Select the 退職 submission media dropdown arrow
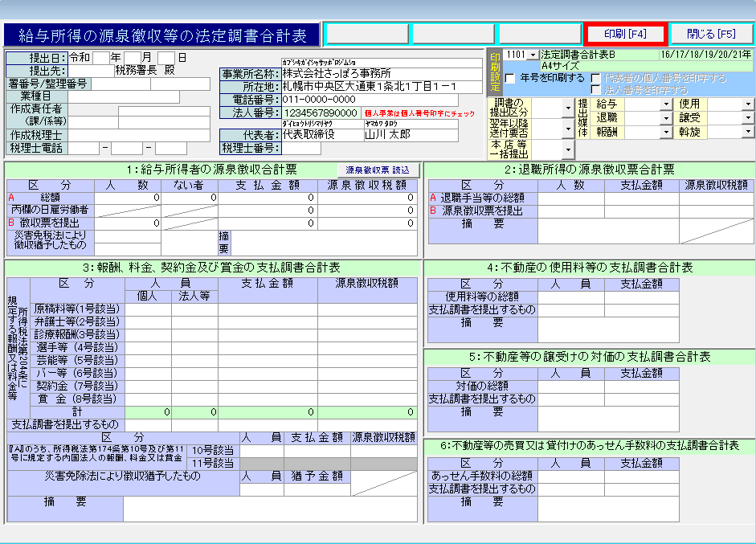 (665, 118)
